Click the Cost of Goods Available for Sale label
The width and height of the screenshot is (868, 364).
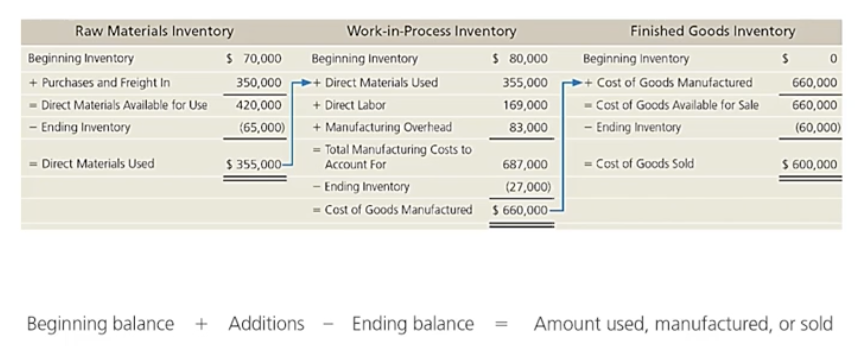[x=677, y=105]
